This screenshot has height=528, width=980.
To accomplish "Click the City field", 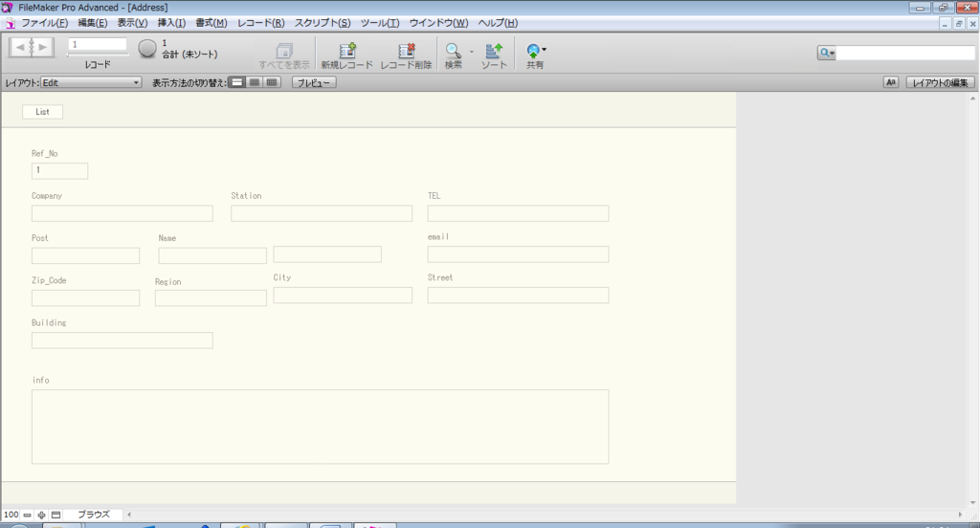I will click(x=343, y=295).
